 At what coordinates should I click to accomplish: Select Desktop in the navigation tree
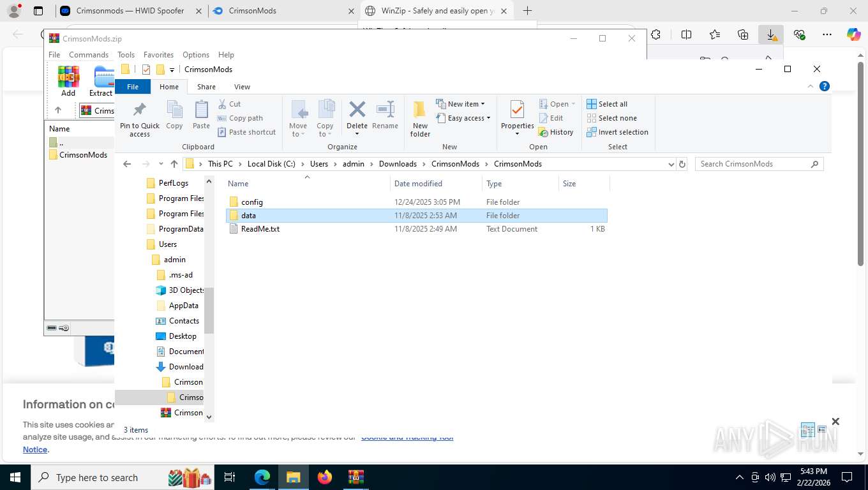pos(183,336)
